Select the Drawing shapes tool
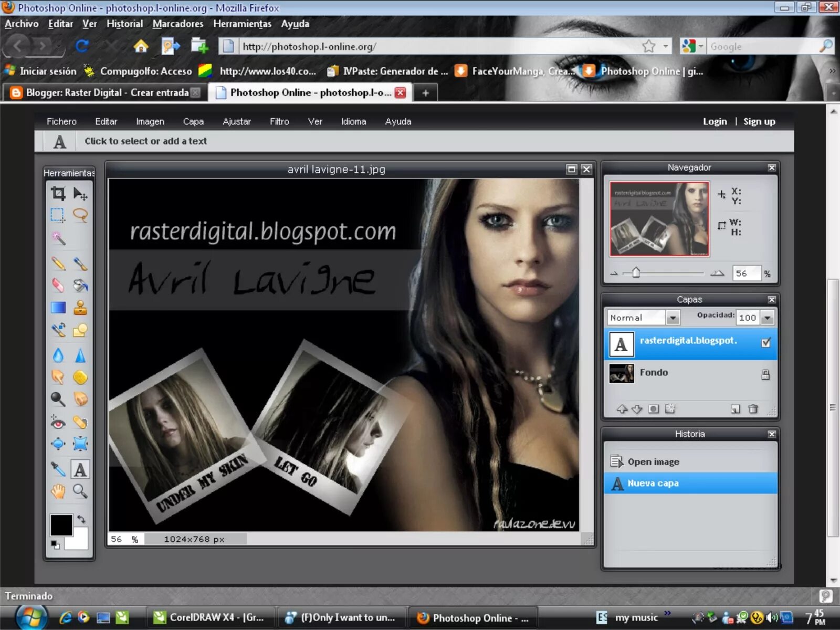This screenshot has width=840, height=630. tap(80, 330)
